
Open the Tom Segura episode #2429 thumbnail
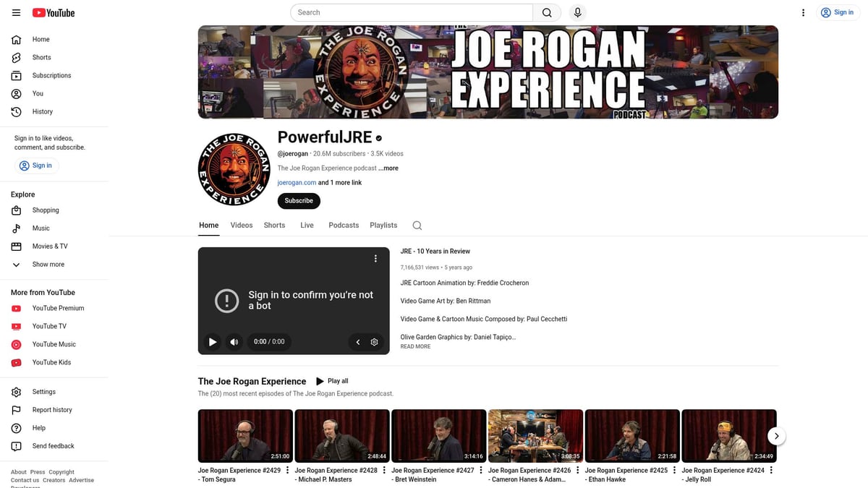245,435
